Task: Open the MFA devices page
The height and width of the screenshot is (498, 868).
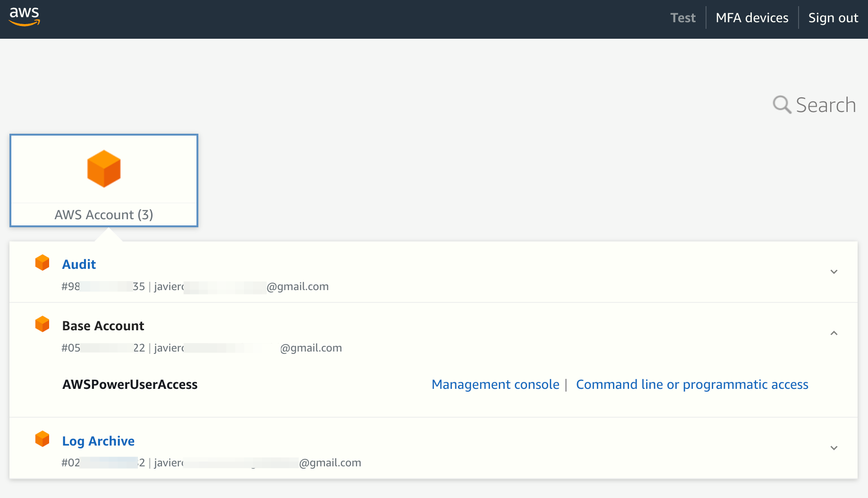Action: 752,17
